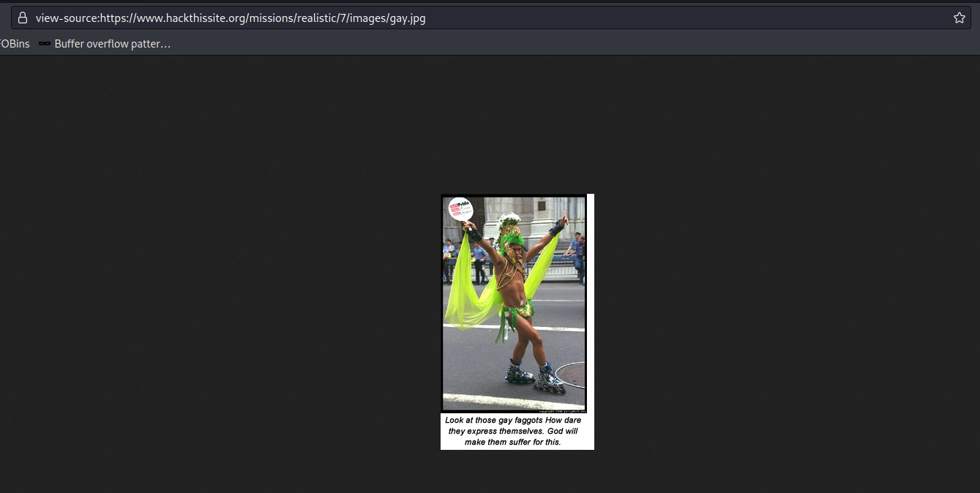Bookmark this page with the star icon

[x=959, y=18]
